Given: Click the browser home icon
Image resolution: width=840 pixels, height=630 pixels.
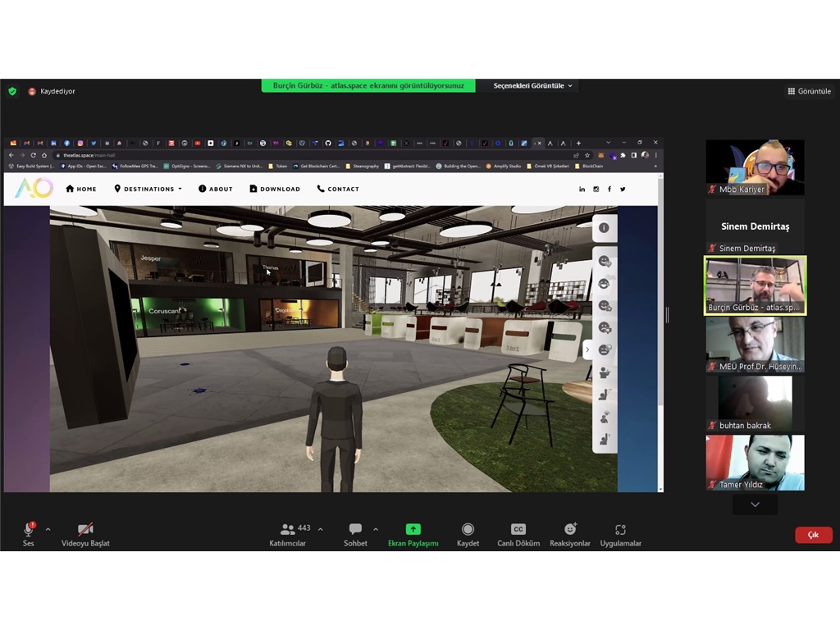Looking at the screenshot, I should pyautogui.click(x=44, y=155).
